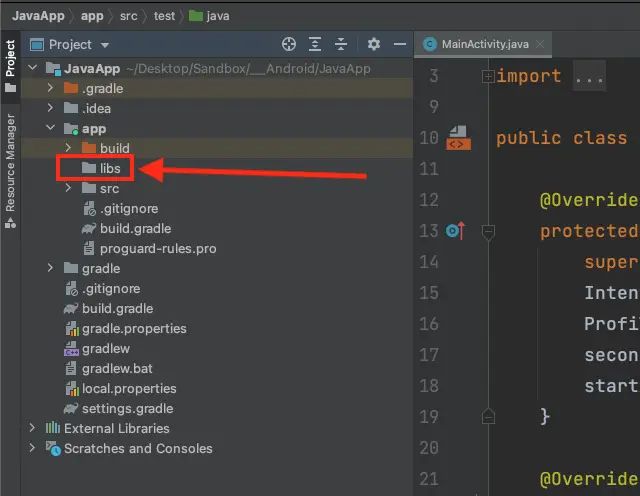Hide the Project panel with the minus icon
The width and height of the screenshot is (640, 496).
point(400,44)
